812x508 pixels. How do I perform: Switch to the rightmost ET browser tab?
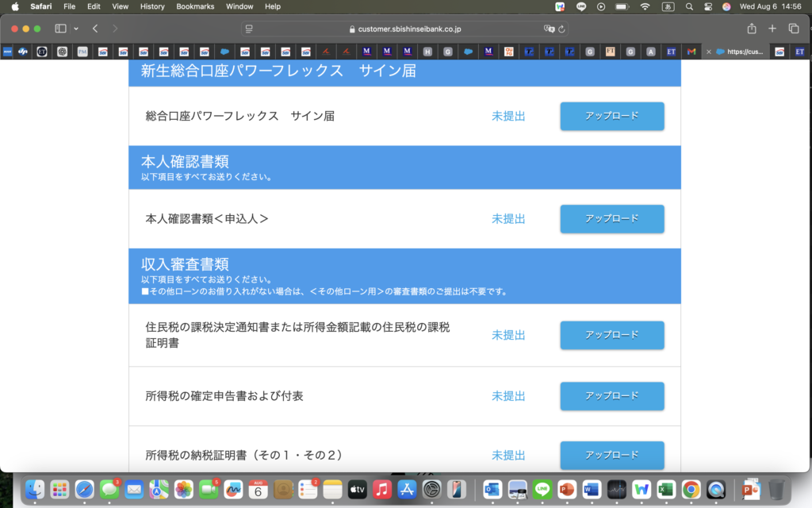(799, 51)
